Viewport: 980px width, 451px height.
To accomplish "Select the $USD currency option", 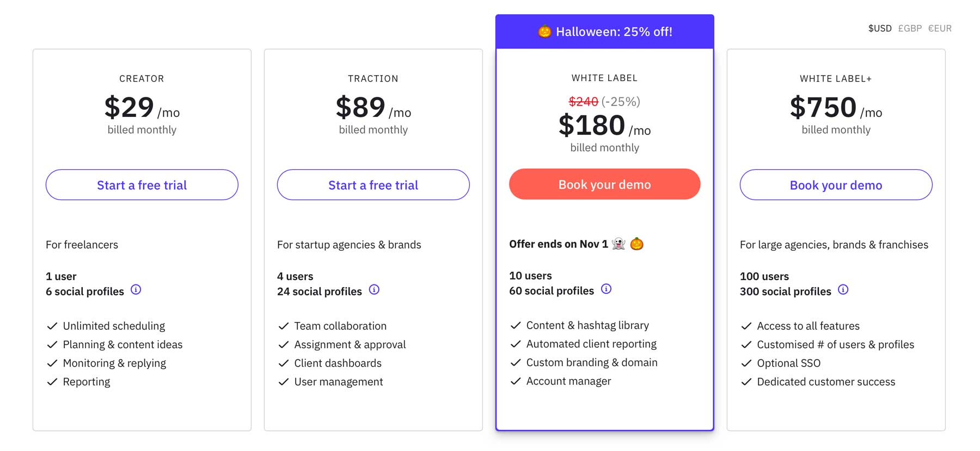I will pyautogui.click(x=879, y=28).
